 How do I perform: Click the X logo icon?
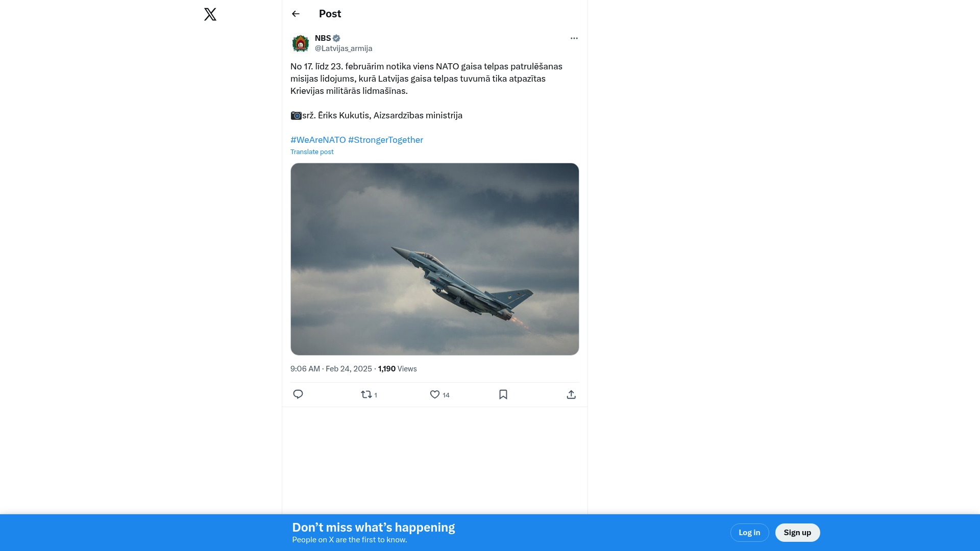coord(210,14)
